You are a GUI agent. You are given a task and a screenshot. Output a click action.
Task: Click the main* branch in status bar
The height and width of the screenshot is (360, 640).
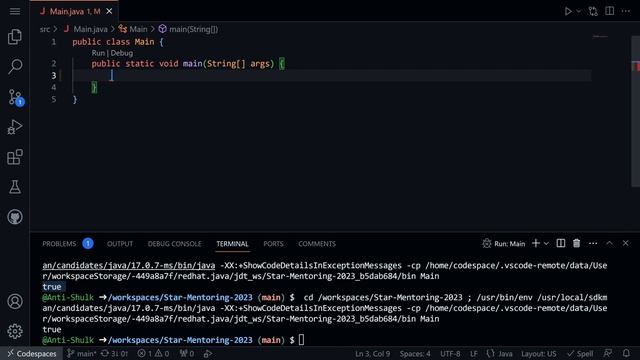[x=82, y=353]
